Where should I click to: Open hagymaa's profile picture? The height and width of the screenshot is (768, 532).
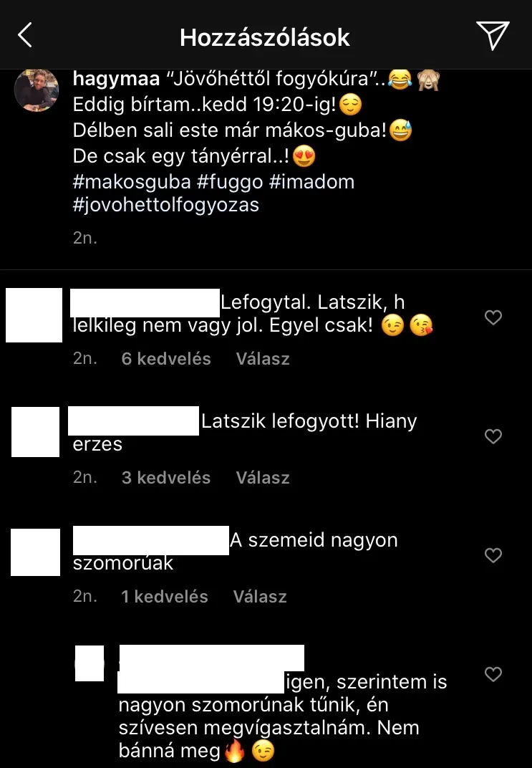pyautogui.click(x=37, y=90)
